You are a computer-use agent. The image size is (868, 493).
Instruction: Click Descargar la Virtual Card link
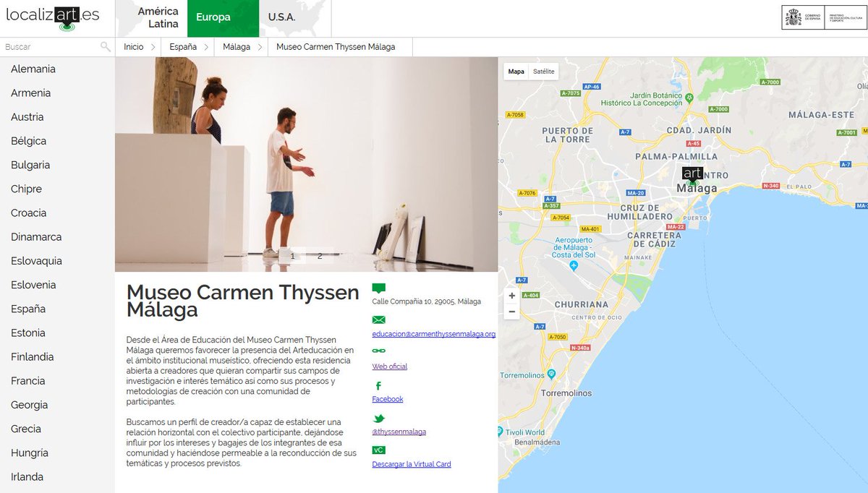[411, 464]
